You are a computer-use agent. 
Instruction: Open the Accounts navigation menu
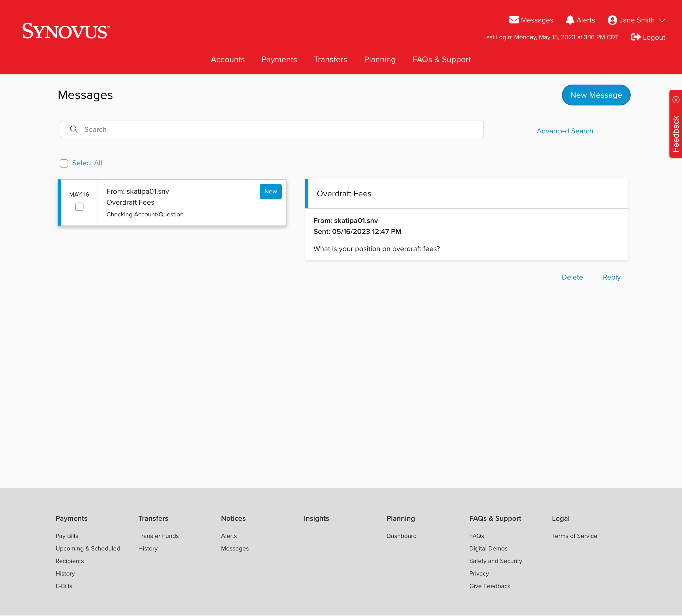coord(227,60)
